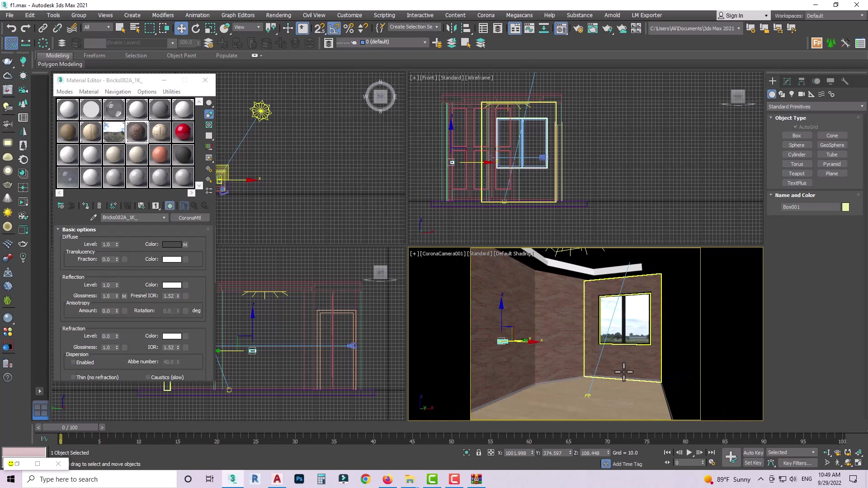Image resolution: width=868 pixels, height=488 pixels.
Task: Enable the Dispersion Enabled checkbox
Action: 73,362
